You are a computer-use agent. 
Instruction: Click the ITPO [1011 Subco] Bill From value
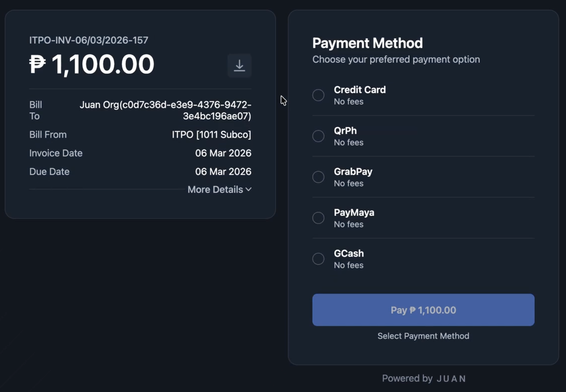click(211, 134)
